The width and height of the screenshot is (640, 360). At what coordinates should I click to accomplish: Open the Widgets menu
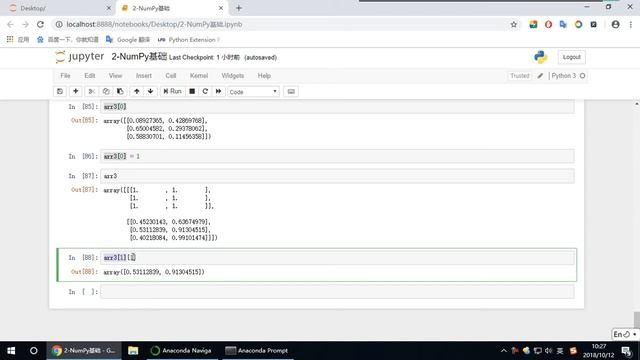click(233, 76)
